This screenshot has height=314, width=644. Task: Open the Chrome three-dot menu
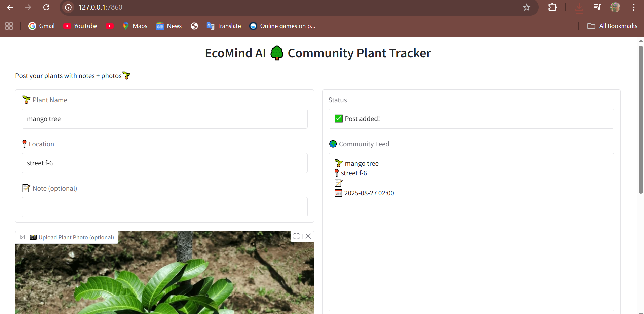point(634,7)
